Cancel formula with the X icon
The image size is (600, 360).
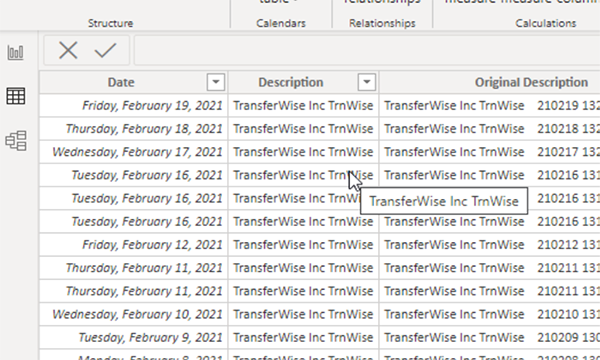pos(68,50)
